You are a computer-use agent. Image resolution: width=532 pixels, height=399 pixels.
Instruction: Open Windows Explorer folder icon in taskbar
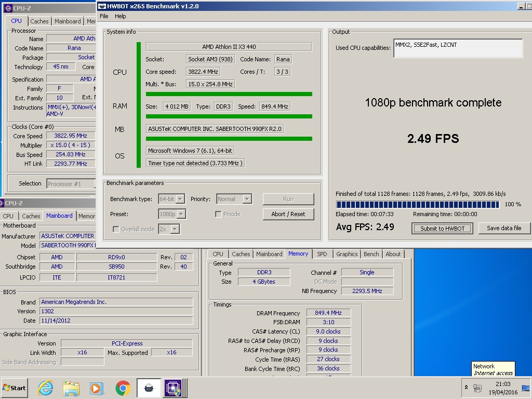tap(71, 388)
